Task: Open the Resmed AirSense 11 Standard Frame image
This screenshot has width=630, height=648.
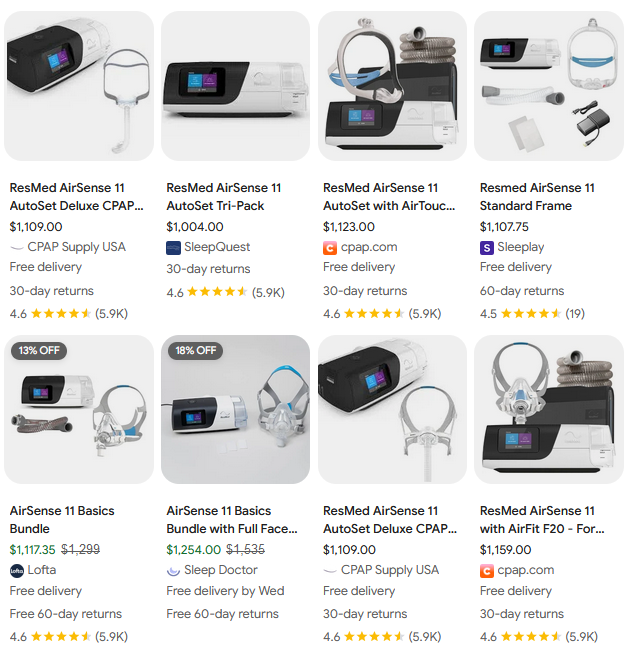Action: [549, 86]
